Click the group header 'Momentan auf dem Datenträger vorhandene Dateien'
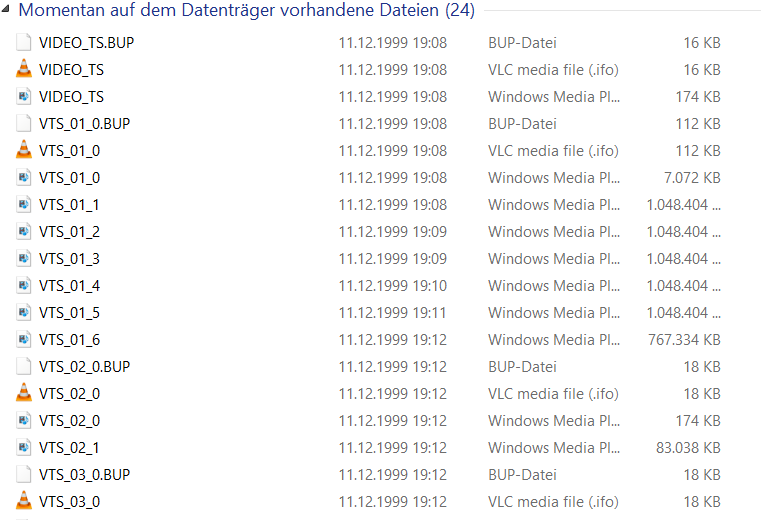Screen dimensions: 761x529 (x=247, y=10)
